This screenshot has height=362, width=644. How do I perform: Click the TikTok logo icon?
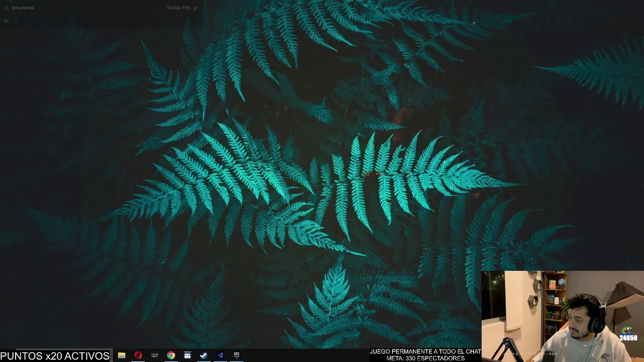(x=195, y=8)
